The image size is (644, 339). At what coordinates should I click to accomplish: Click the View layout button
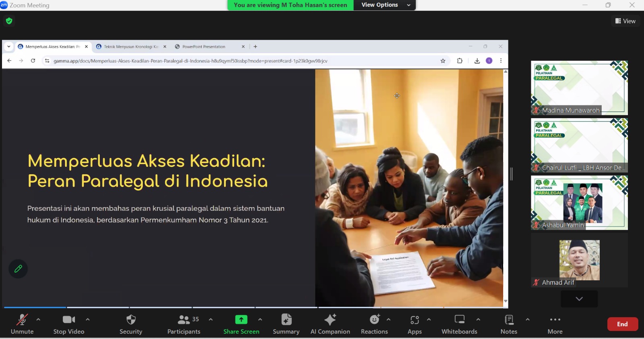click(625, 21)
